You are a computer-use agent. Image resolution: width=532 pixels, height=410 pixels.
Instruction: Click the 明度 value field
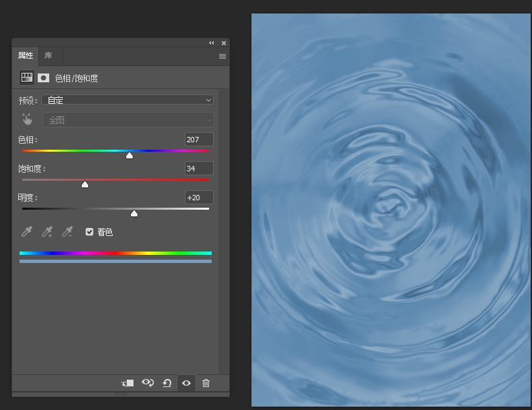click(x=199, y=198)
